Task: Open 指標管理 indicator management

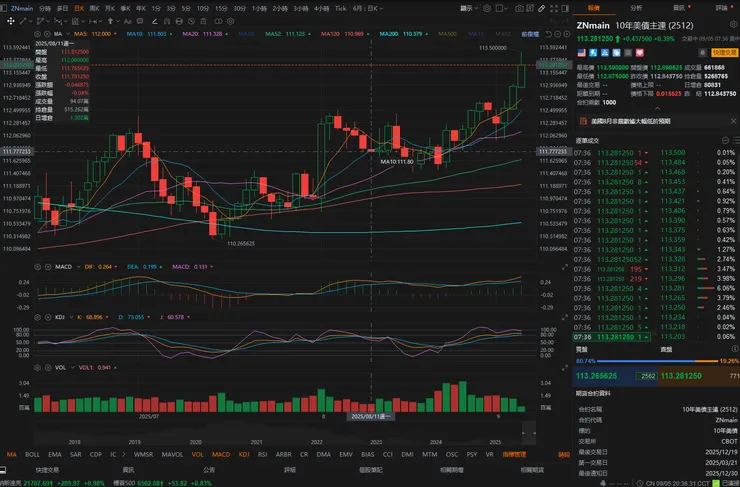Action: tap(514, 454)
